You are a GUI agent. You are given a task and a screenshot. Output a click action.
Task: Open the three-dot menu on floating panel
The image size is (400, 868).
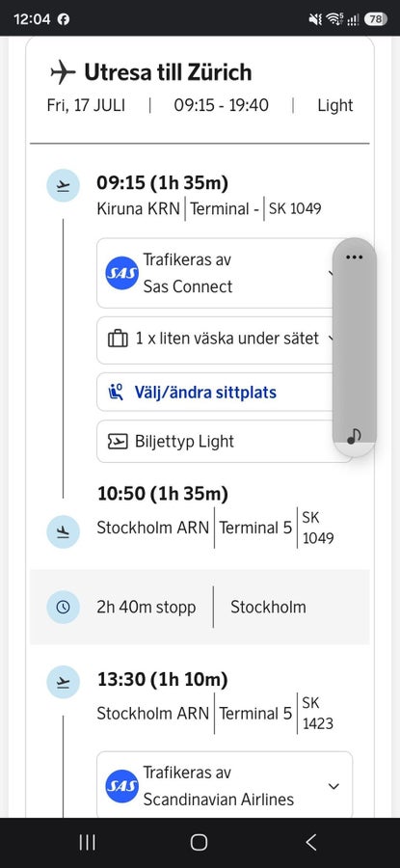(354, 258)
